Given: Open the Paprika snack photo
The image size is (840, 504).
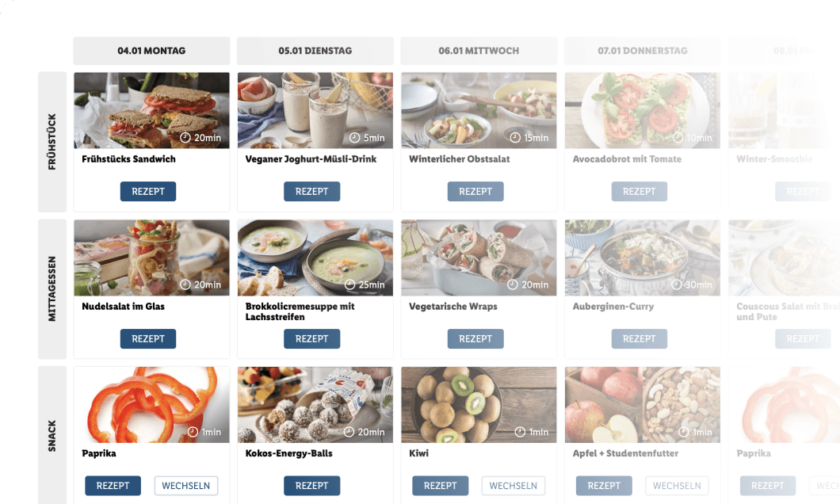Looking at the screenshot, I should [151, 405].
